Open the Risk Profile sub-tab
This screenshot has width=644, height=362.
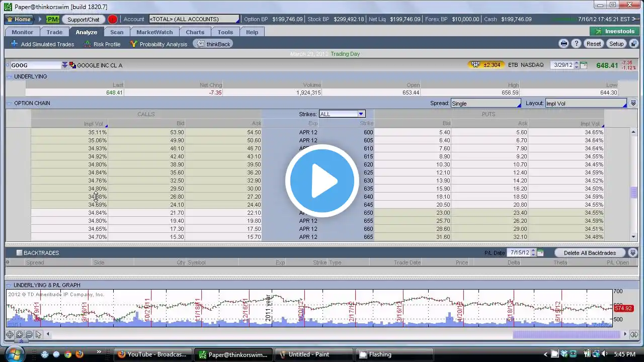(102, 44)
